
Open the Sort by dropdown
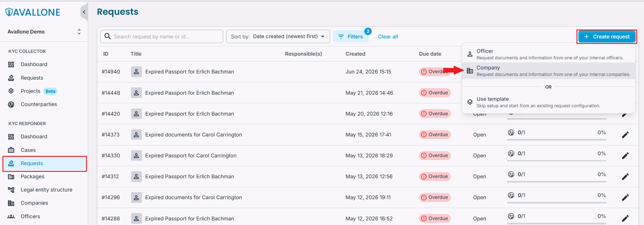point(278,36)
